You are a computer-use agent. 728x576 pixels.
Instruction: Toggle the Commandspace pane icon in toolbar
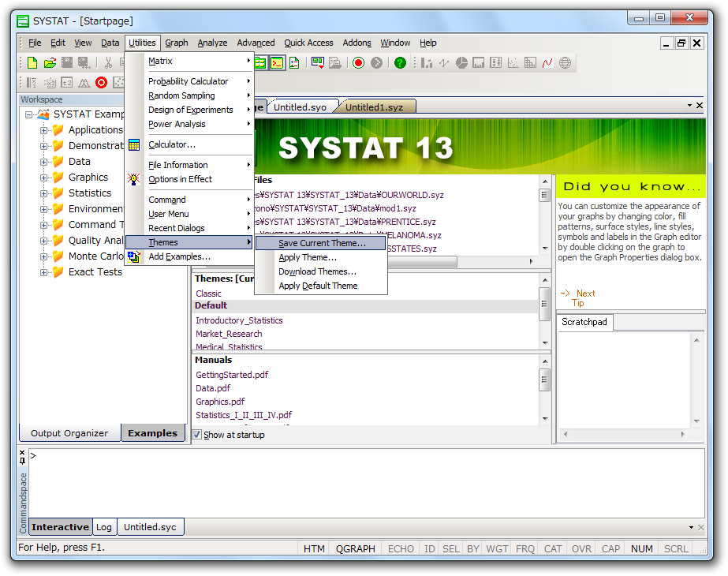pos(277,62)
